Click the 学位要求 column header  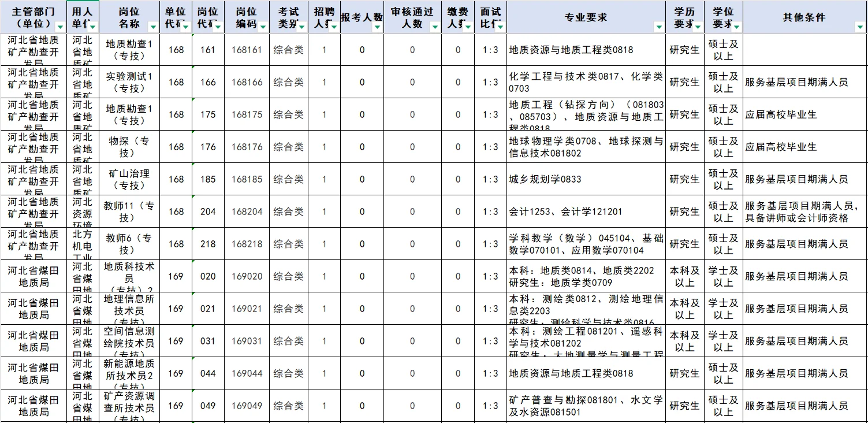[722, 16]
